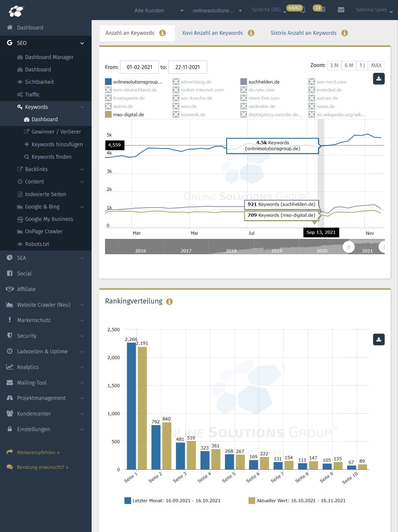The width and height of the screenshot is (398, 532).
Task: Open the Sabrina Spies user menu
Action: (x=374, y=10)
